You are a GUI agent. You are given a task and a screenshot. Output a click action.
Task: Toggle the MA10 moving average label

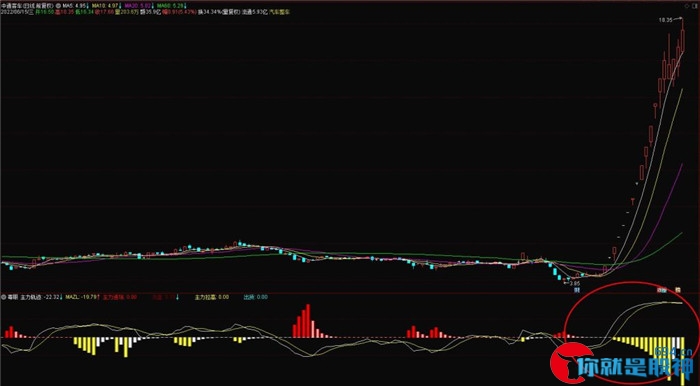(103, 5)
